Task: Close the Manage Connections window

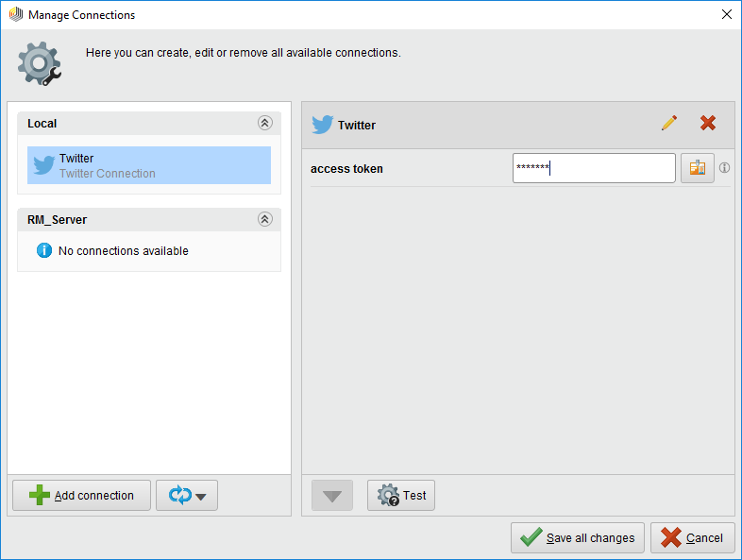Action: click(x=726, y=14)
